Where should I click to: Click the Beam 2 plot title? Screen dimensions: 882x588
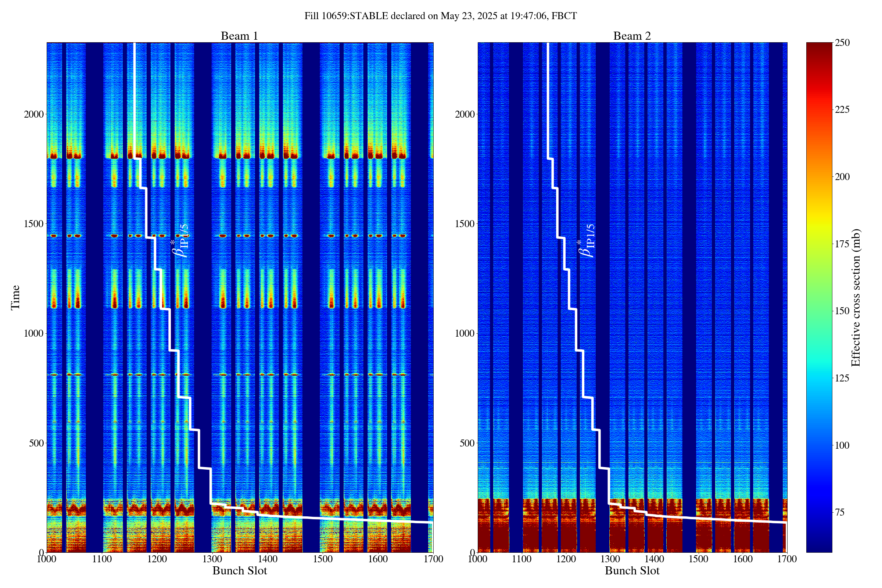tap(632, 36)
